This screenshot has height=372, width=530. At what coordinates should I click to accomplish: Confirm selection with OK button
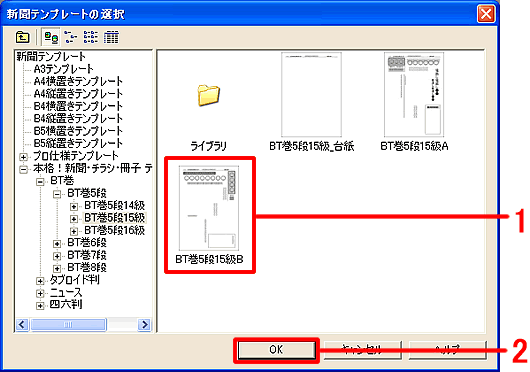point(276,350)
